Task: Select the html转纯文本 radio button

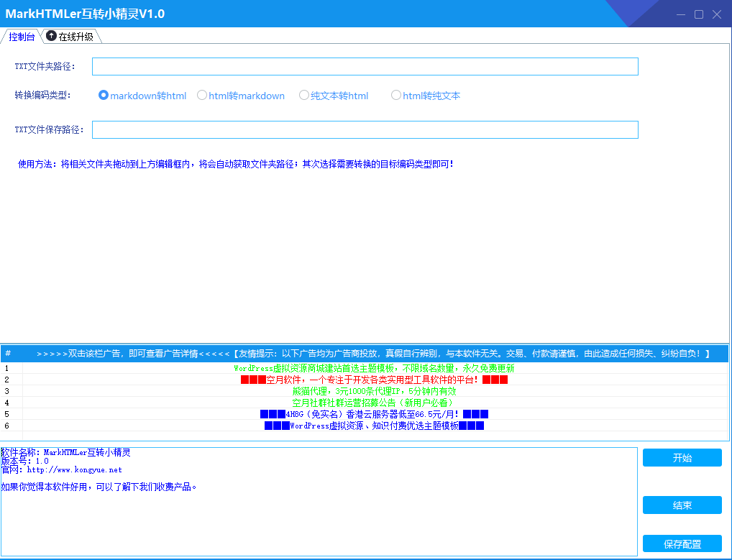Action: pyautogui.click(x=396, y=95)
